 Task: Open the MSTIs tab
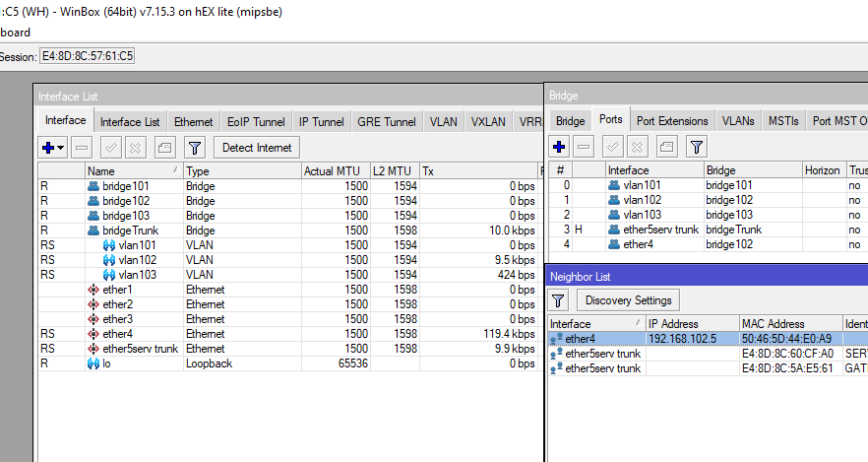point(783,121)
